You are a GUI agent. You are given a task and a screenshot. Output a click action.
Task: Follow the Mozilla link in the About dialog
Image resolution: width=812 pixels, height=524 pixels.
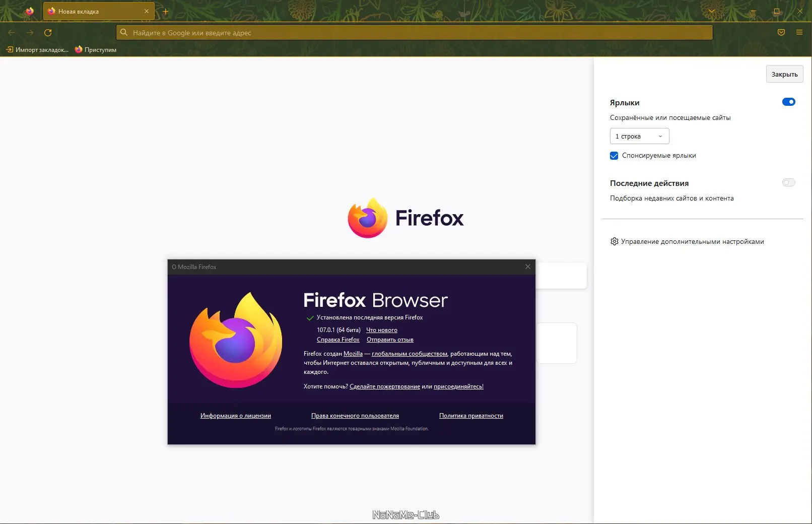(x=353, y=354)
